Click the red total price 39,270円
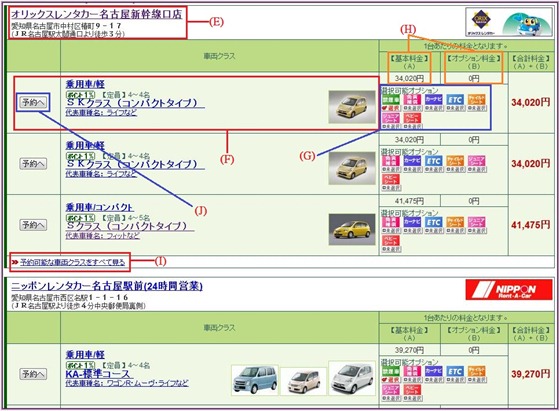The height and width of the screenshot is (411, 560). pos(530,374)
